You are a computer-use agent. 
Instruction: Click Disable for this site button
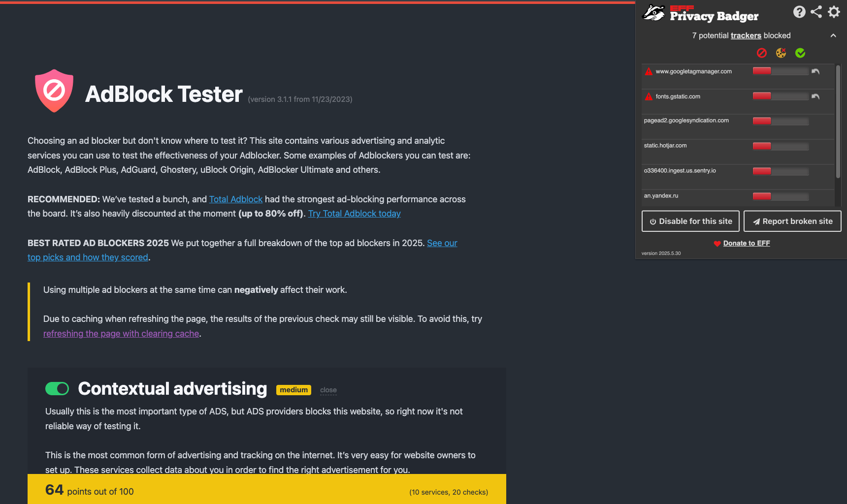click(690, 221)
